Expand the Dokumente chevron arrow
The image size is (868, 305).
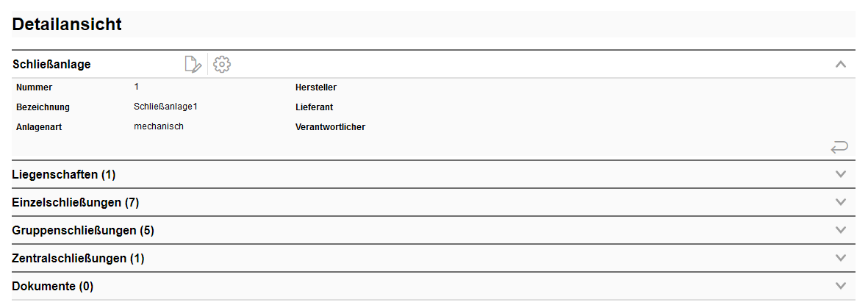point(842,286)
